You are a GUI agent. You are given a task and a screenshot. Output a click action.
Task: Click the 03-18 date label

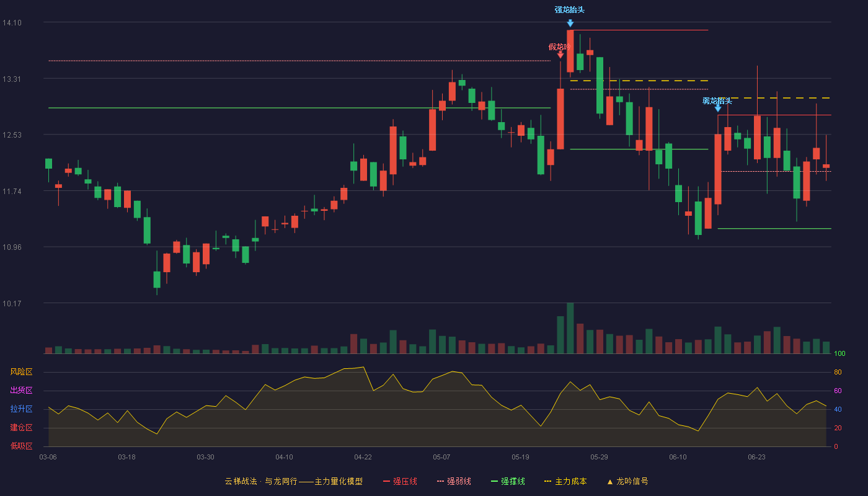pyautogui.click(x=126, y=457)
